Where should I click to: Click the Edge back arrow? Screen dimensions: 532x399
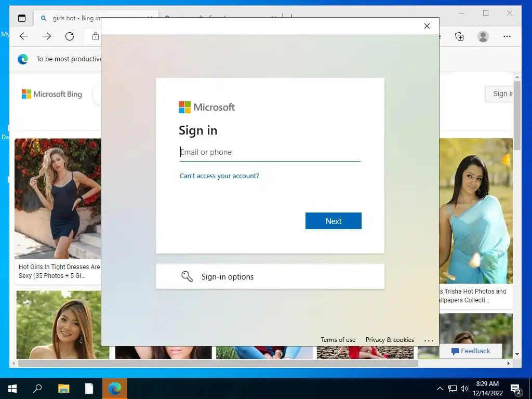(x=24, y=36)
